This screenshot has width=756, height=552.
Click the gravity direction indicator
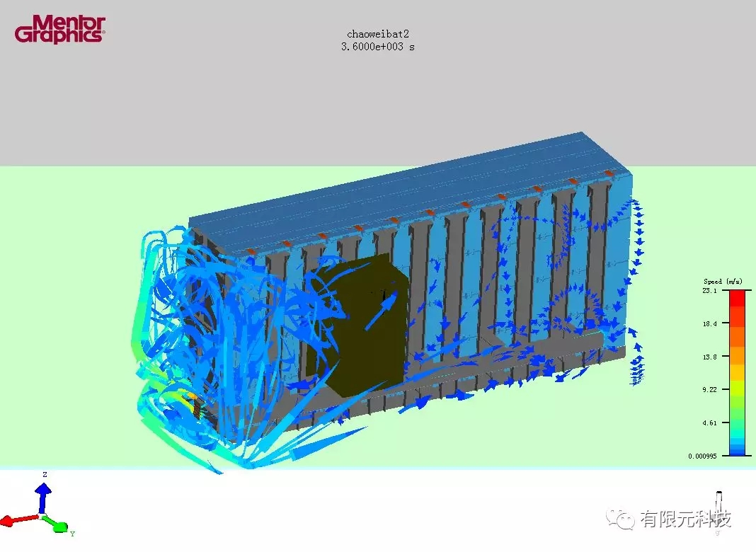click(719, 503)
